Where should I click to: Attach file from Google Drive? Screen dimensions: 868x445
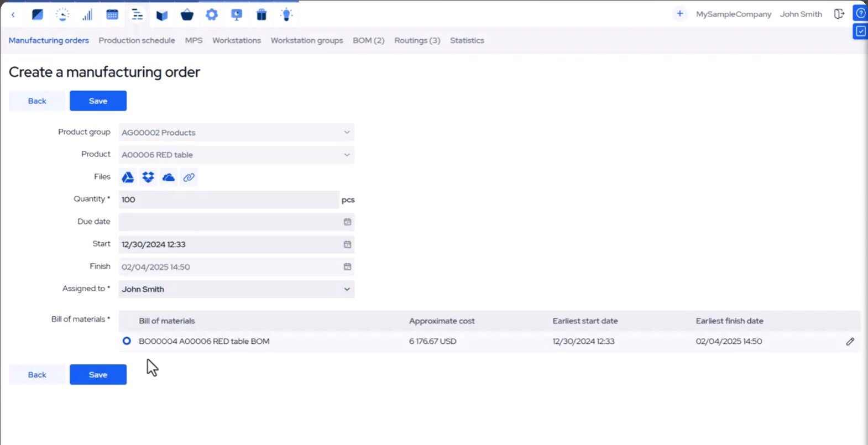coord(128,177)
